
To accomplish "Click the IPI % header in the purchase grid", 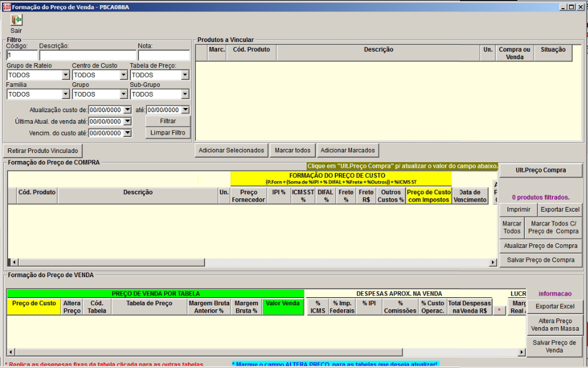I will click(278, 196).
